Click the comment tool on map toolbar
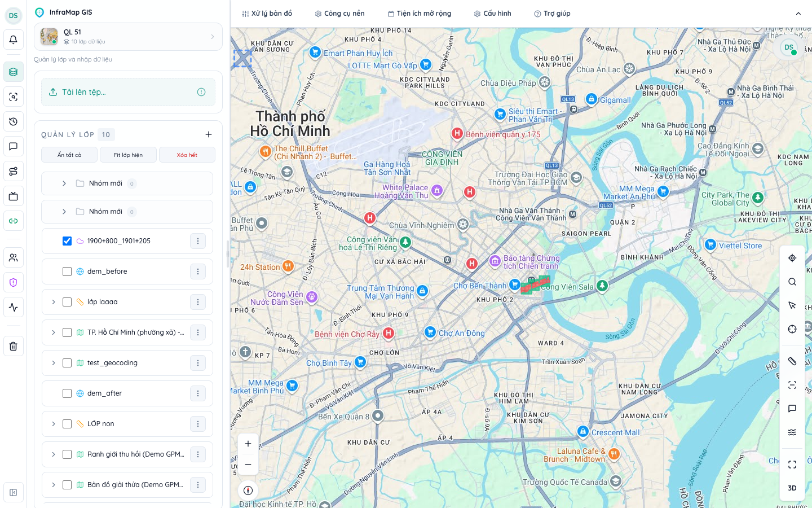Screen dimensions: 812x508 (x=792, y=409)
